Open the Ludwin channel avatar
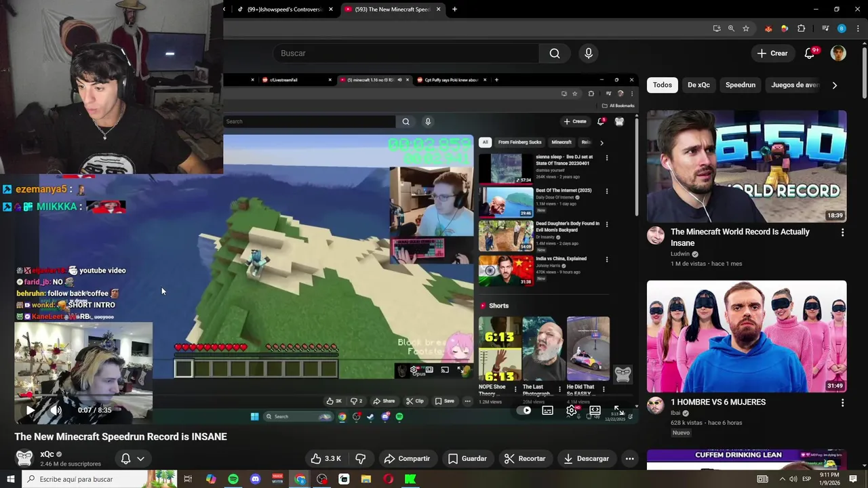868x488 pixels. pos(656,235)
